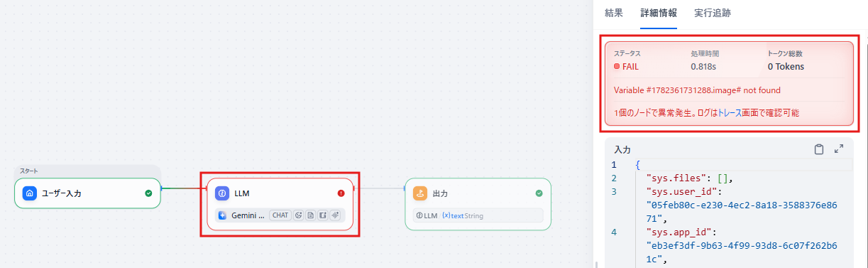This screenshot has width=868, height=268.
Task: Click the red error indicator on LLM node
Action: (x=341, y=193)
